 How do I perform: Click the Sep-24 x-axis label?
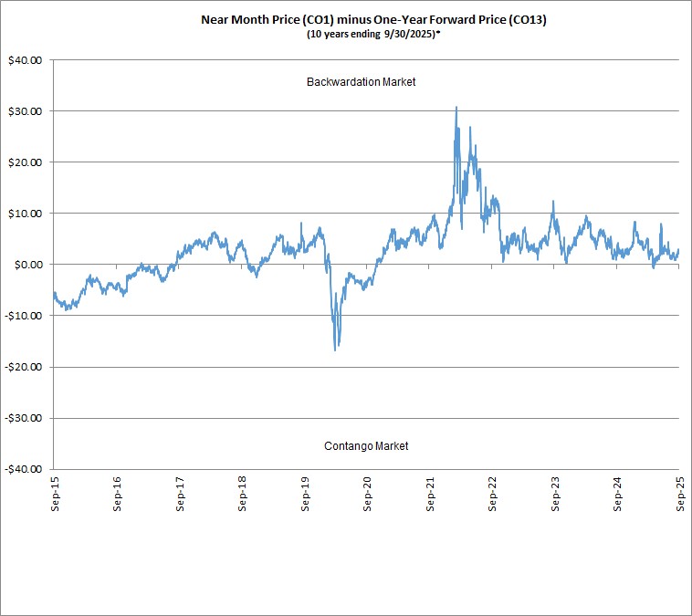pyautogui.click(x=617, y=495)
